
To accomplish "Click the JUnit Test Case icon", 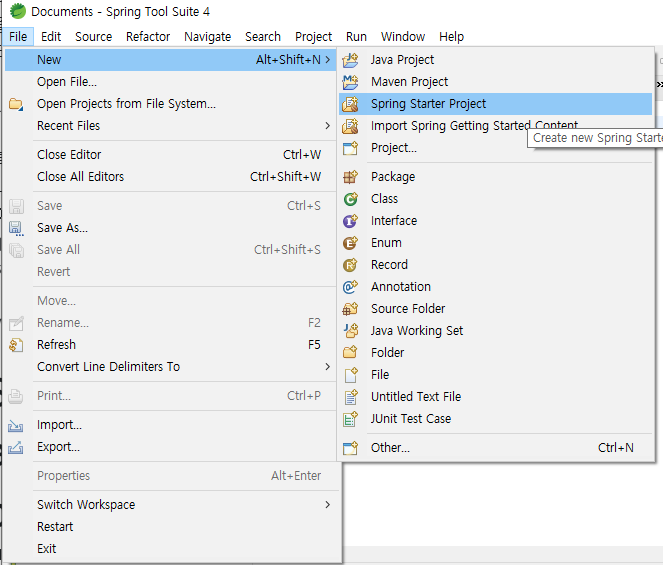I will pos(350,419).
